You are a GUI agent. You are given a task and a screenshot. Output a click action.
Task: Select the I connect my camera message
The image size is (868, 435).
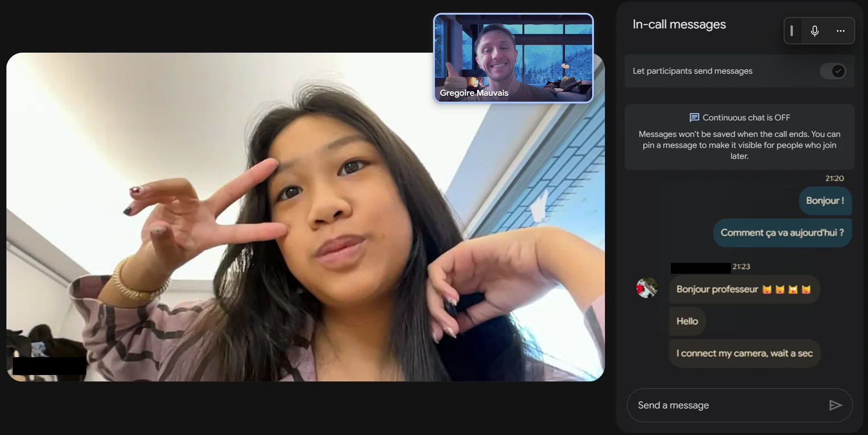coord(744,353)
